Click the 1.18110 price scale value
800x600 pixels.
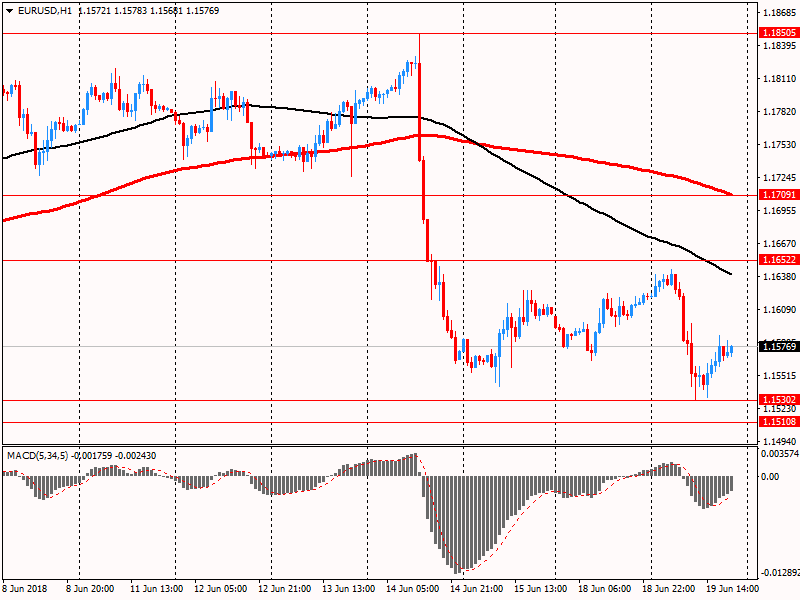[x=780, y=79]
